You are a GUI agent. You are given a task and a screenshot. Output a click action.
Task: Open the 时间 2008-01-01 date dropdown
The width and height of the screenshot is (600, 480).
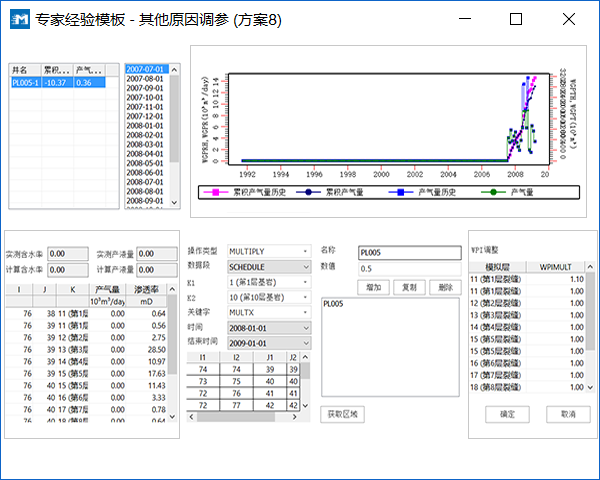304,327
